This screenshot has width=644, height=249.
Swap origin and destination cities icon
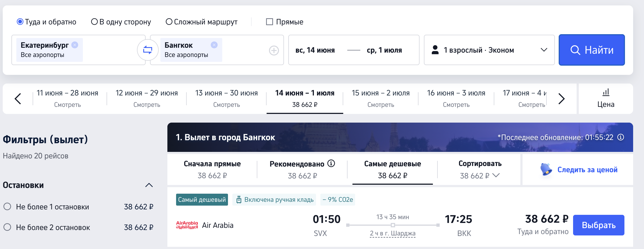click(148, 50)
